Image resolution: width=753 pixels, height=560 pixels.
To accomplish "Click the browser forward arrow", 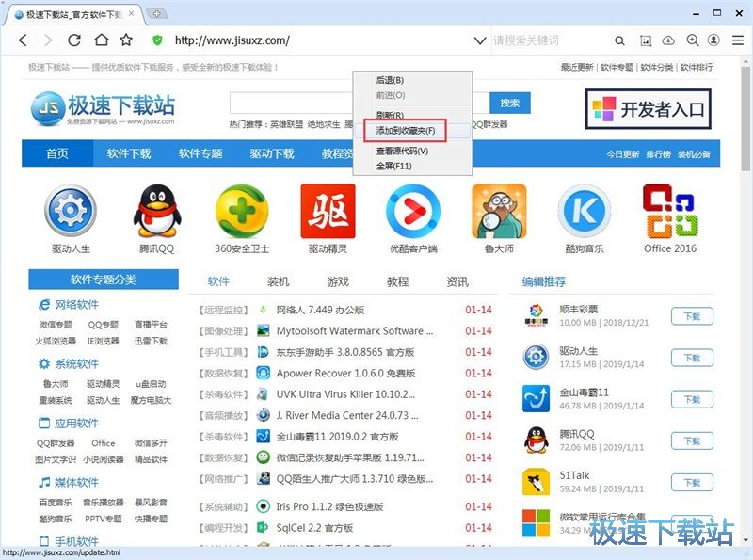I will point(48,40).
